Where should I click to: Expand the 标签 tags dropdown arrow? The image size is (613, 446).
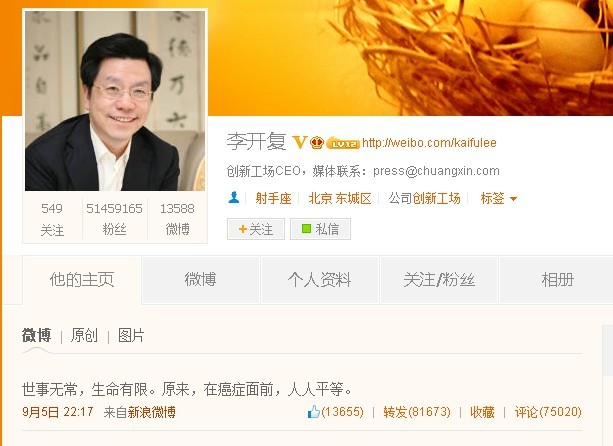coord(514,199)
